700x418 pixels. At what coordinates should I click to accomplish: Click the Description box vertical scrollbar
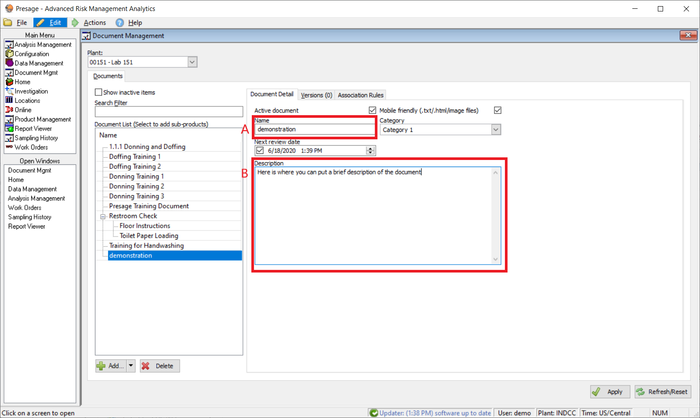pos(497,215)
